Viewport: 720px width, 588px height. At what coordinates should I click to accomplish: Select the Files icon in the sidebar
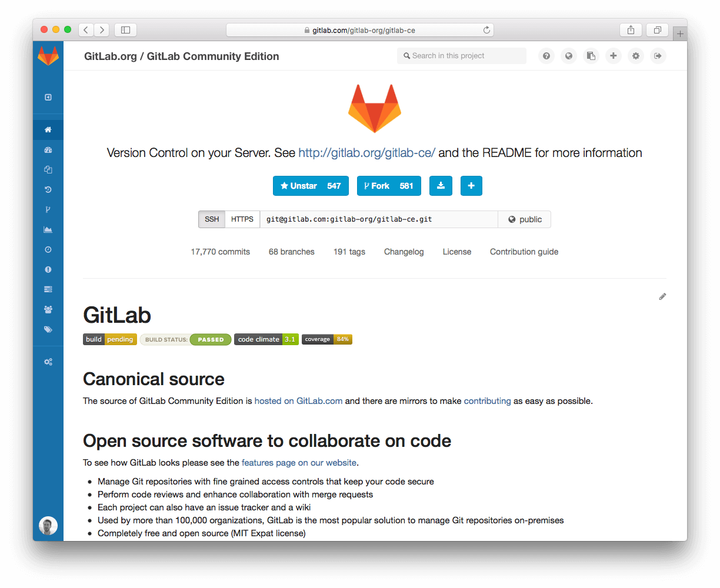[48, 170]
